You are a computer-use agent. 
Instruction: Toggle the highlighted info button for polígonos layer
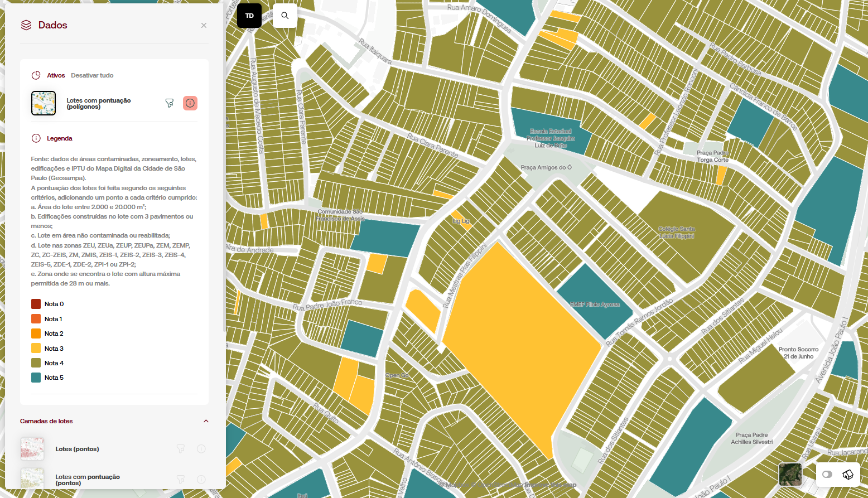point(190,103)
